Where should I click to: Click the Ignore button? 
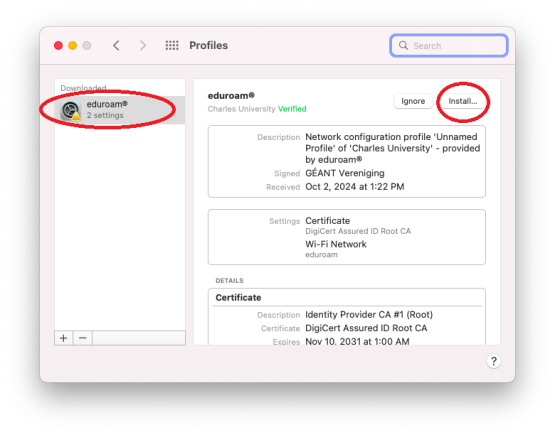(413, 101)
